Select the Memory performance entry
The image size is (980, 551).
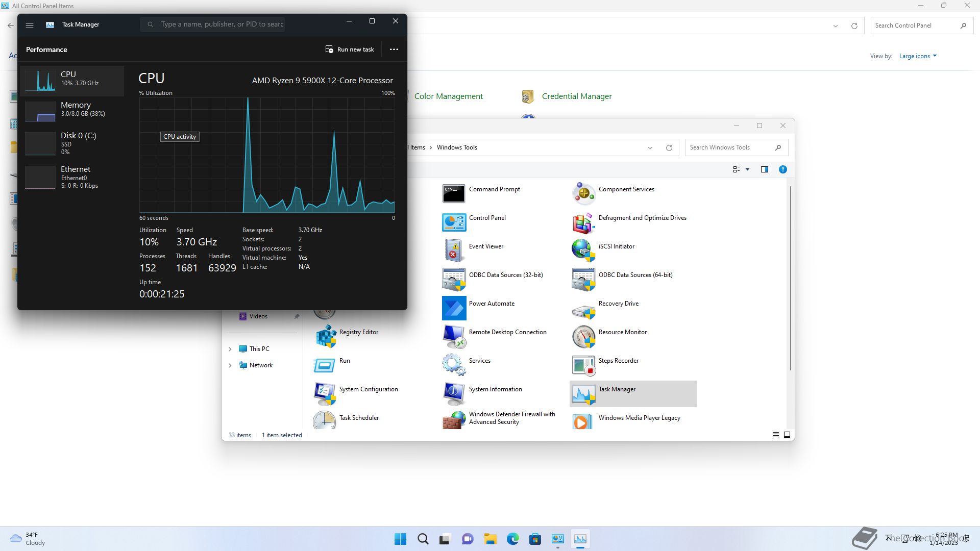72,111
